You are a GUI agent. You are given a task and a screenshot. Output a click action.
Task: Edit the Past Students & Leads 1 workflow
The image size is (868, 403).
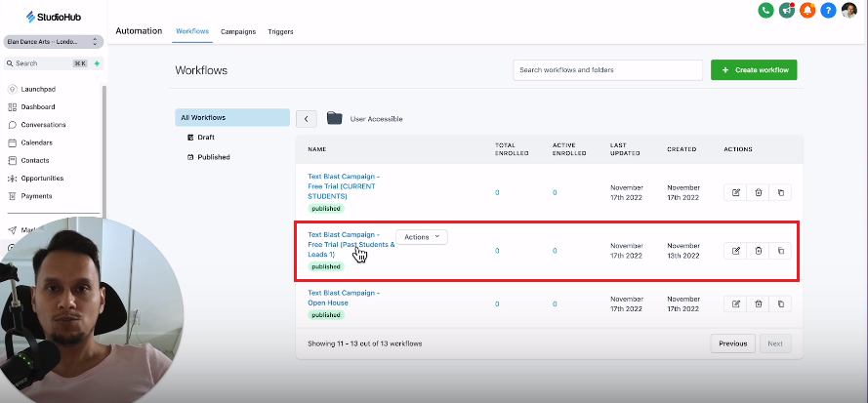pyautogui.click(x=735, y=251)
